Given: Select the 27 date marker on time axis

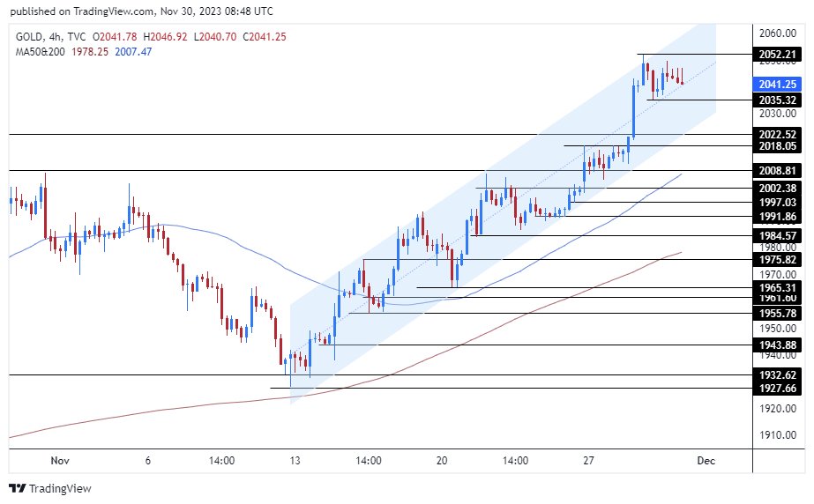Looking at the screenshot, I should point(588,461).
